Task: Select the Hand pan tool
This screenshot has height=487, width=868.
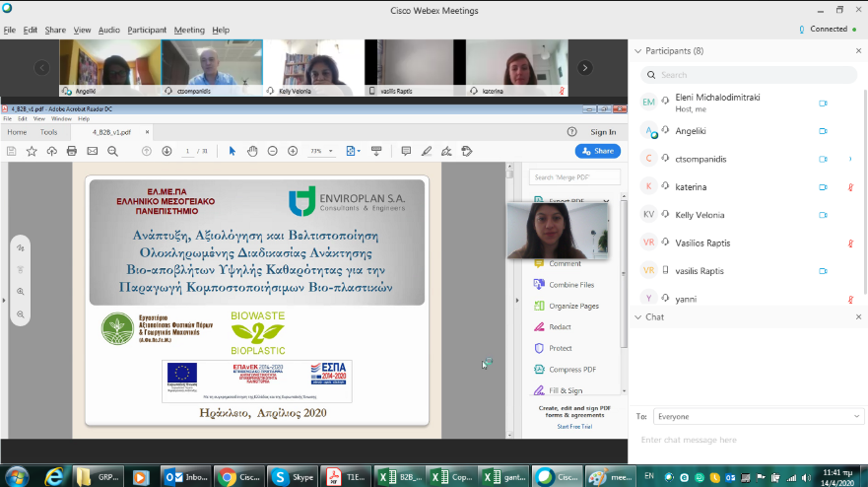Action: [252, 151]
